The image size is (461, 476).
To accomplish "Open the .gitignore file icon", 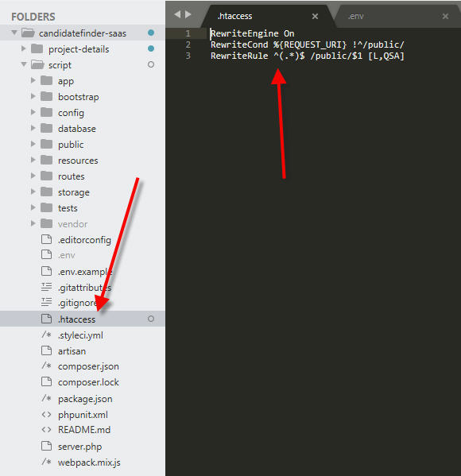I will pyautogui.click(x=46, y=302).
